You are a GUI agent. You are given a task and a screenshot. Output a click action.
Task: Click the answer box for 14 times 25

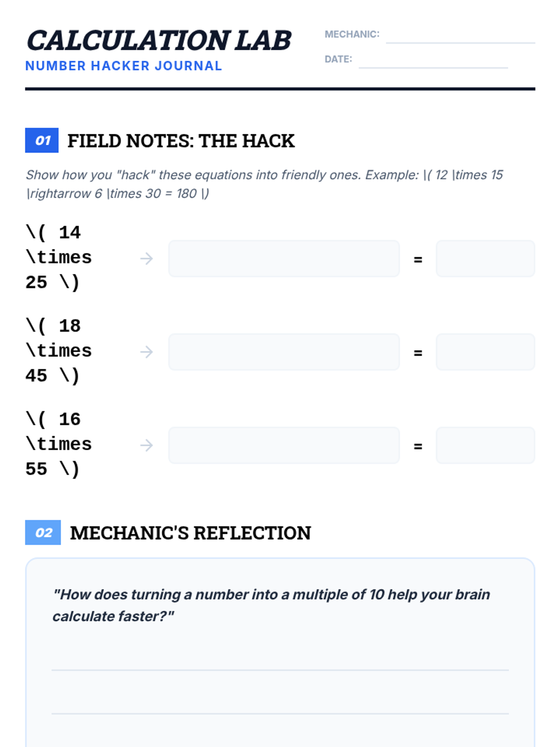click(x=485, y=259)
